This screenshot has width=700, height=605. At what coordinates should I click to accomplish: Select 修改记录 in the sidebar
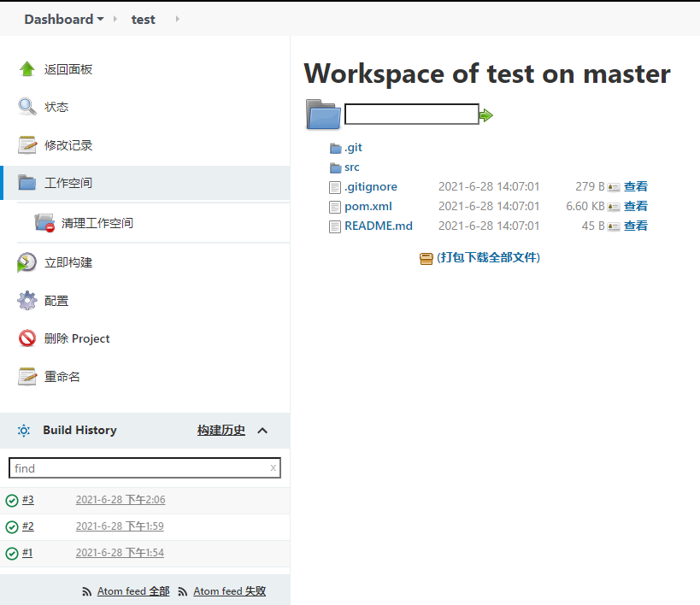pyautogui.click(x=68, y=145)
